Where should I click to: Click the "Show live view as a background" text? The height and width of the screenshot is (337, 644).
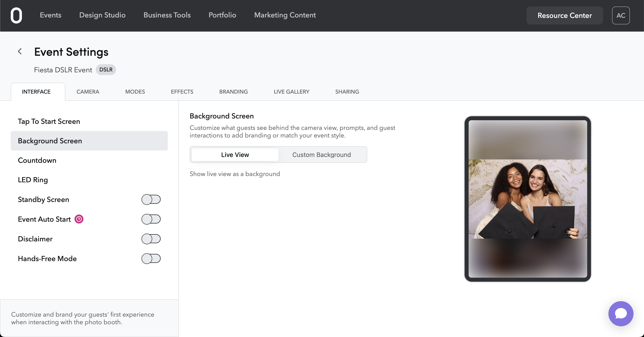[235, 174]
